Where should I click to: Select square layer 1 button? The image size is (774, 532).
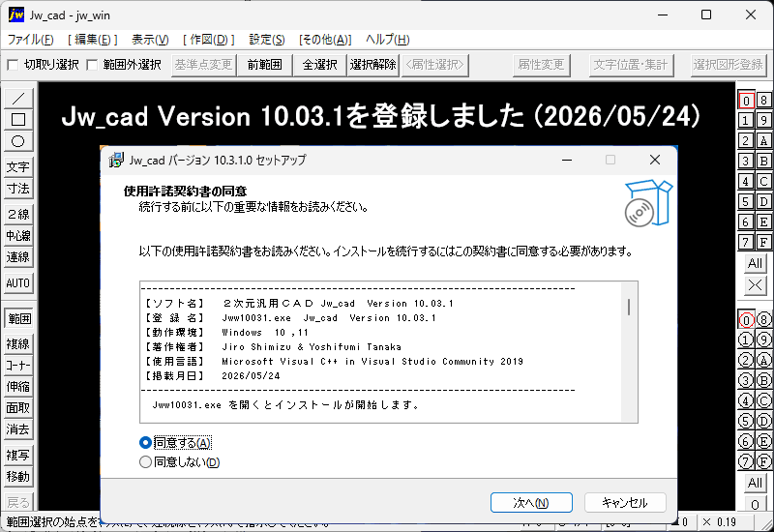tap(746, 120)
